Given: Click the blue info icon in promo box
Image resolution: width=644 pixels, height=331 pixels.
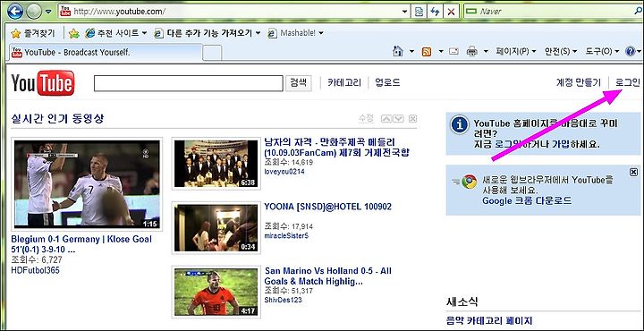Looking at the screenshot, I should 460,125.
